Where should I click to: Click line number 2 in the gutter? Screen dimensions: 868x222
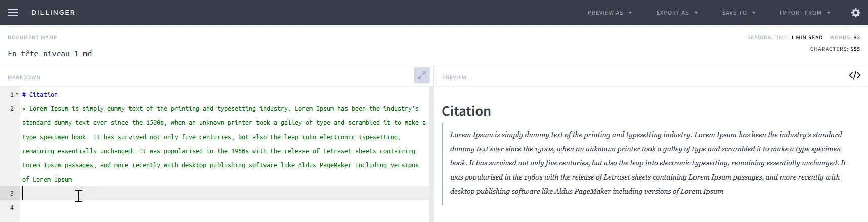coord(12,108)
